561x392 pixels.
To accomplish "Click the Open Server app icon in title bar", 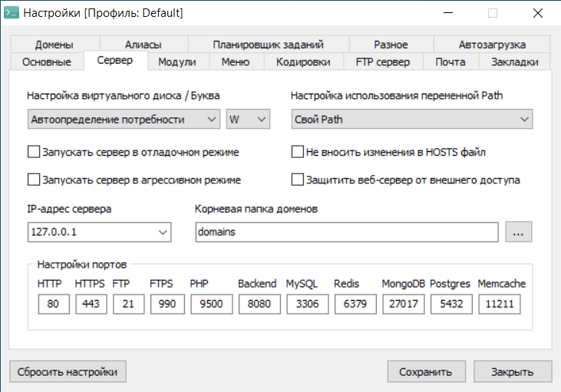I will [11, 13].
